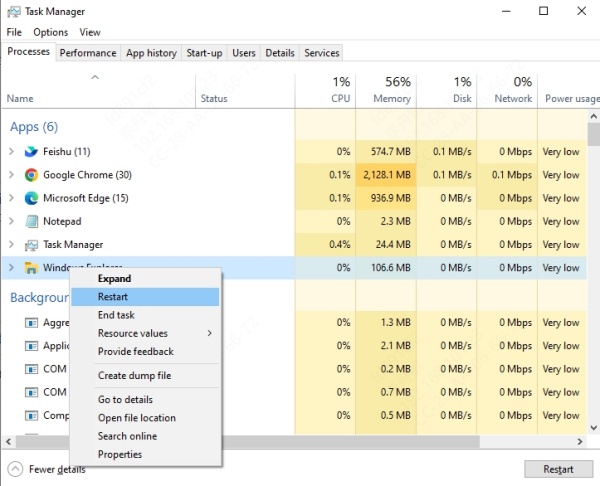Expand the Windows Explorer process entry

click(11, 268)
